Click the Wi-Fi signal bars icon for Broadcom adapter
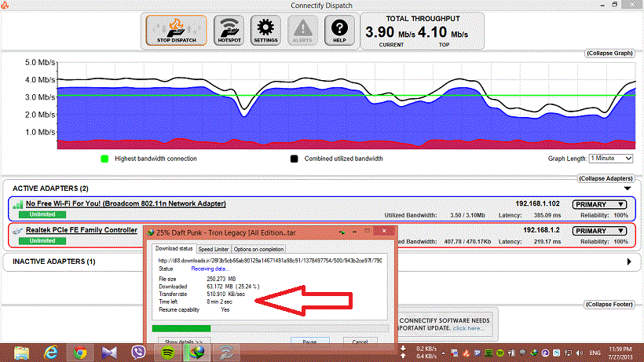Image resolution: width=644 pixels, height=362 pixels. tap(17, 204)
